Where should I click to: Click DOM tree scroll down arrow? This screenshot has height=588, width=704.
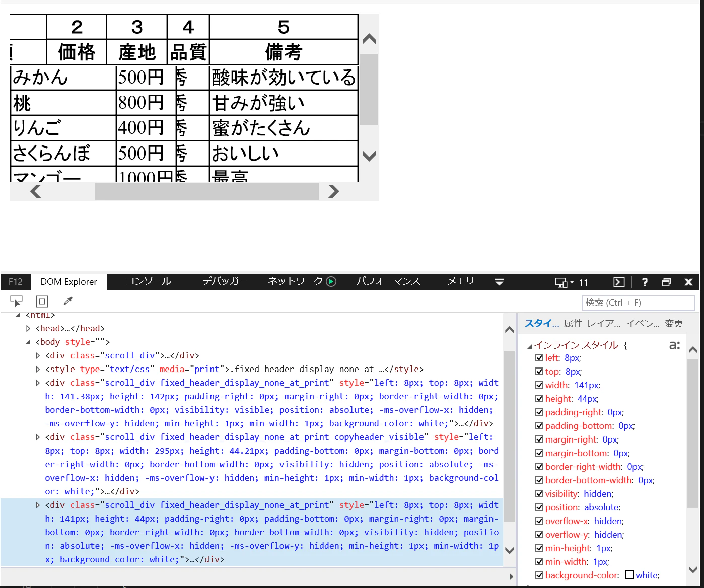(x=509, y=551)
